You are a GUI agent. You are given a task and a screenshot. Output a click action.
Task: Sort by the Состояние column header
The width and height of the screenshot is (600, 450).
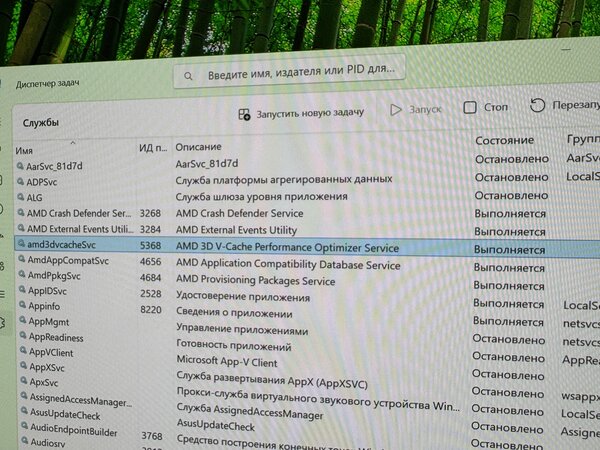[504, 140]
